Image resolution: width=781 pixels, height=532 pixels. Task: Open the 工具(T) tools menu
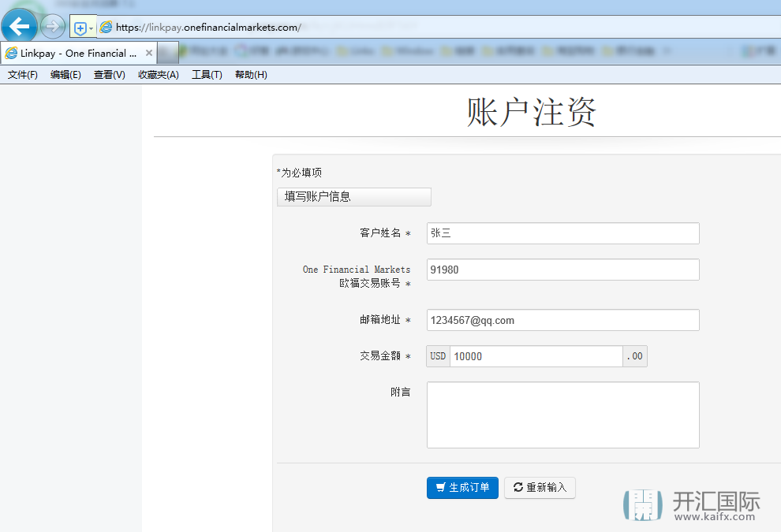207,75
